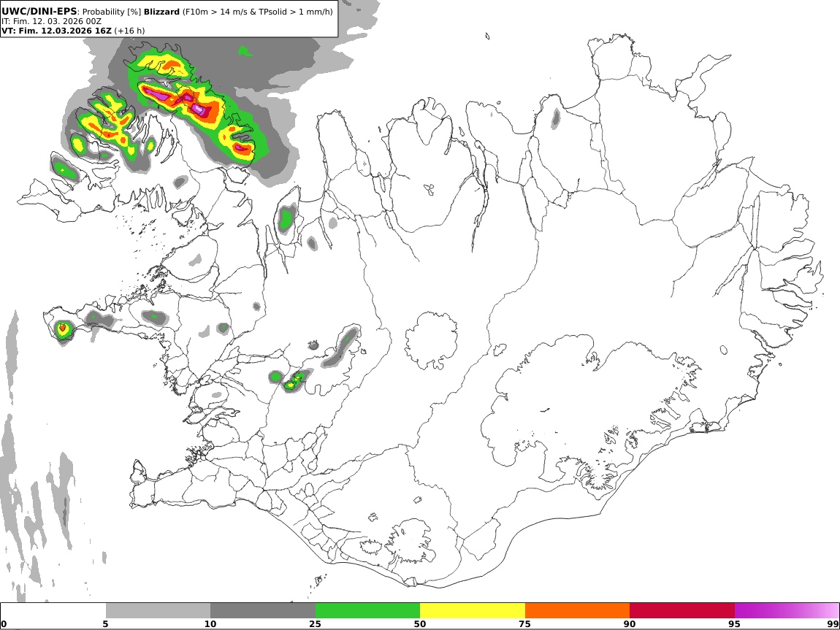Click the '95' legend tick label

click(x=734, y=624)
